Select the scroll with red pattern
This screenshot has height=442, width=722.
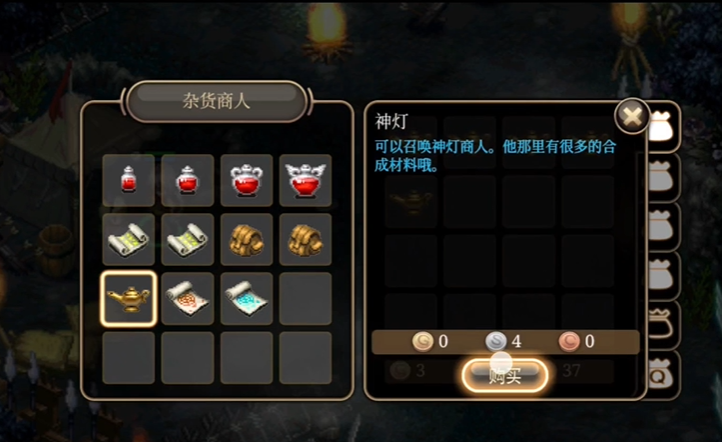coord(187,298)
